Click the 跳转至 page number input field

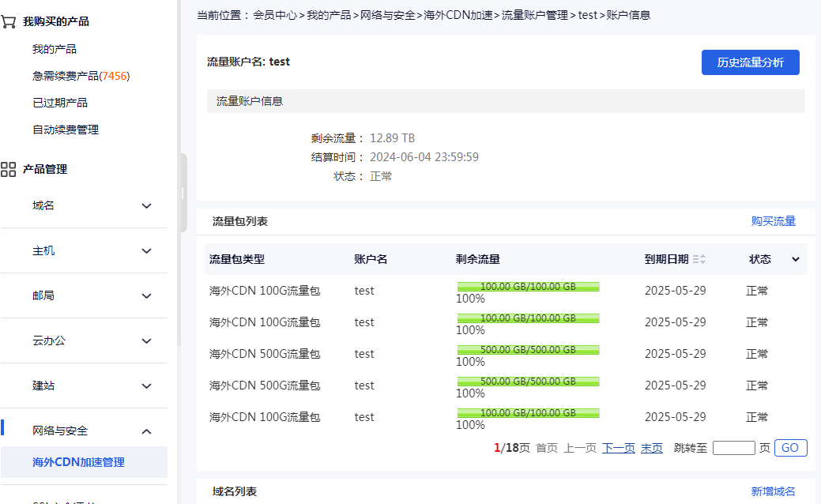(x=733, y=448)
